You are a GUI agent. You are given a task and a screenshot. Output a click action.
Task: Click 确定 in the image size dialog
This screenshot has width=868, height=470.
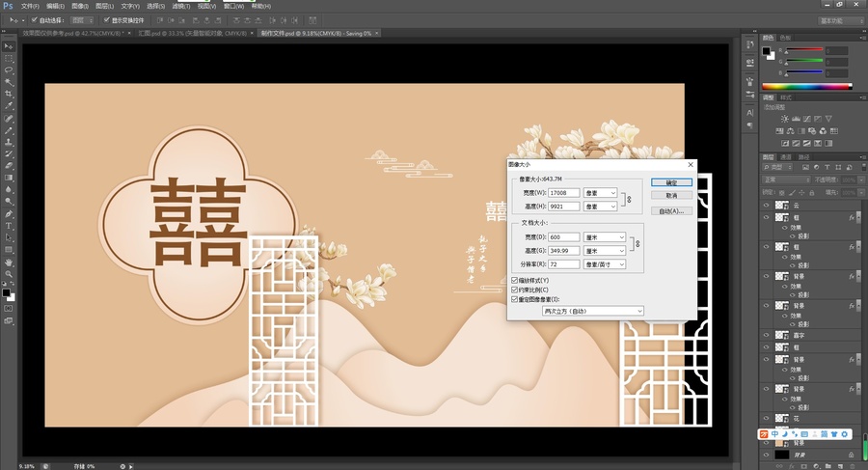(671, 182)
